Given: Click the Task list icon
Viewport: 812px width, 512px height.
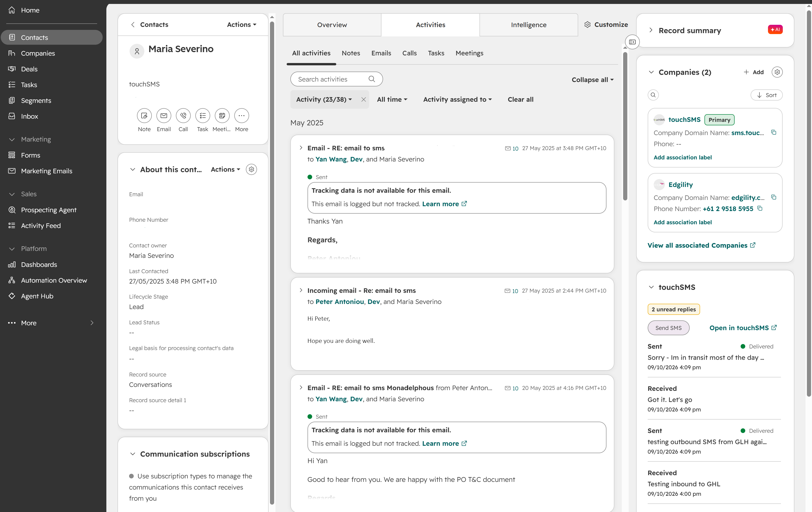Looking at the screenshot, I should coord(203,116).
